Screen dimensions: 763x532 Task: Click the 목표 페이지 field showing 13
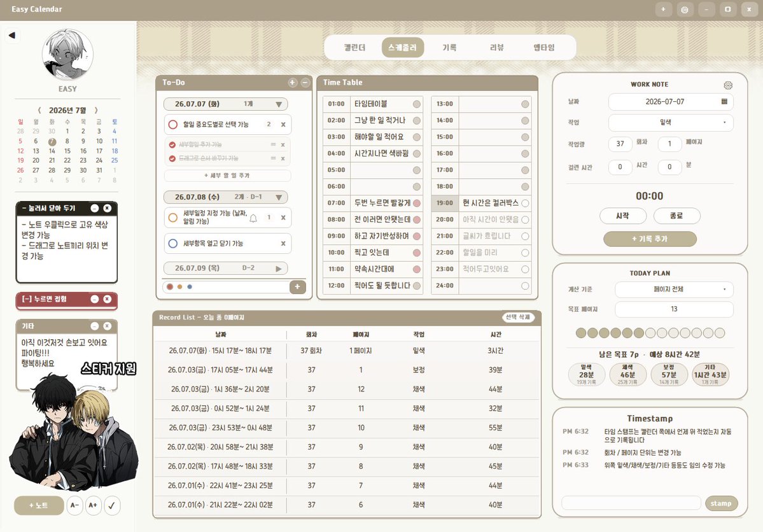point(674,309)
